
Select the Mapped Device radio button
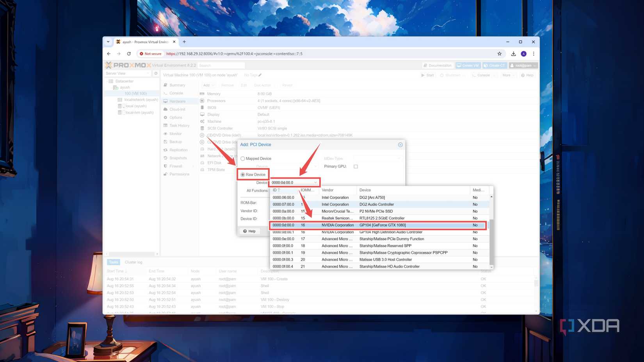pos(243,158)
